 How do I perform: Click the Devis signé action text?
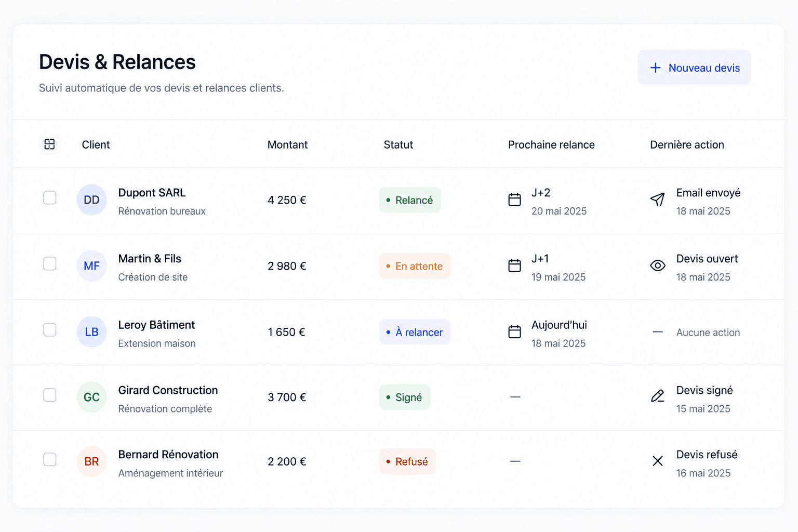point(704,390)
